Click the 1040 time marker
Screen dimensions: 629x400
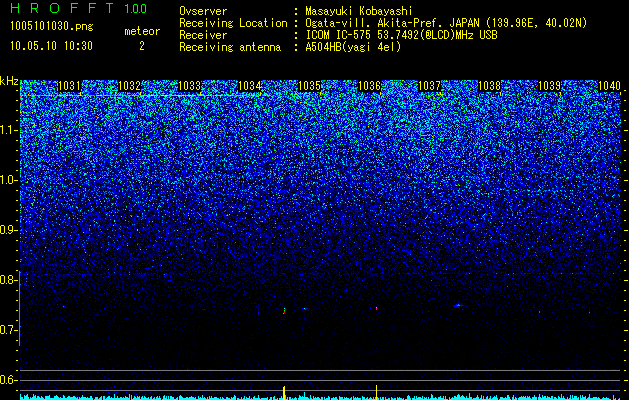[609, 86]
